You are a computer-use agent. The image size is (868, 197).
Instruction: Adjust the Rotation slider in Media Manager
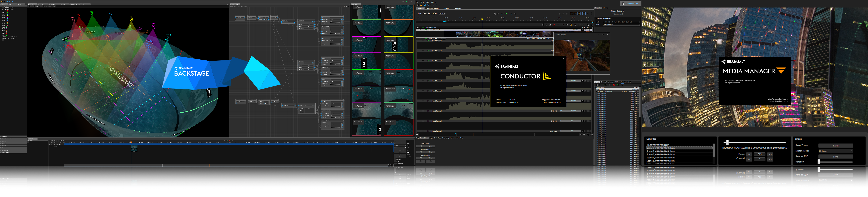[x=836, y=162]
